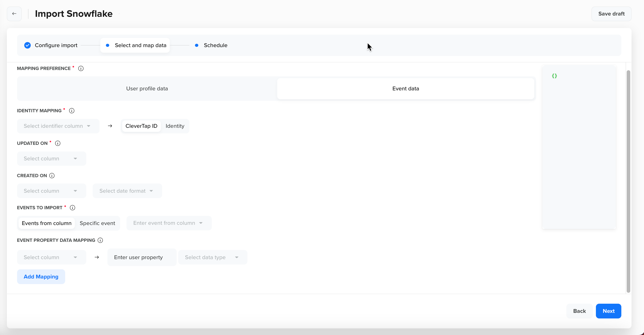Image resolution: width=644 pixels, height=335 pixels.
Task: Open Mapping Preference info icon
Action: pos(81,68)
